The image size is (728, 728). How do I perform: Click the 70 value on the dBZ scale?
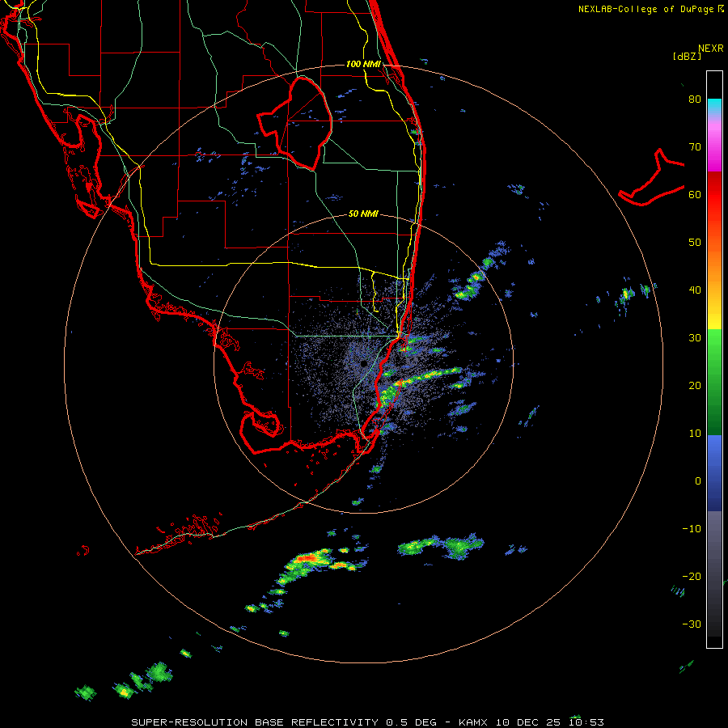(695, 147)
